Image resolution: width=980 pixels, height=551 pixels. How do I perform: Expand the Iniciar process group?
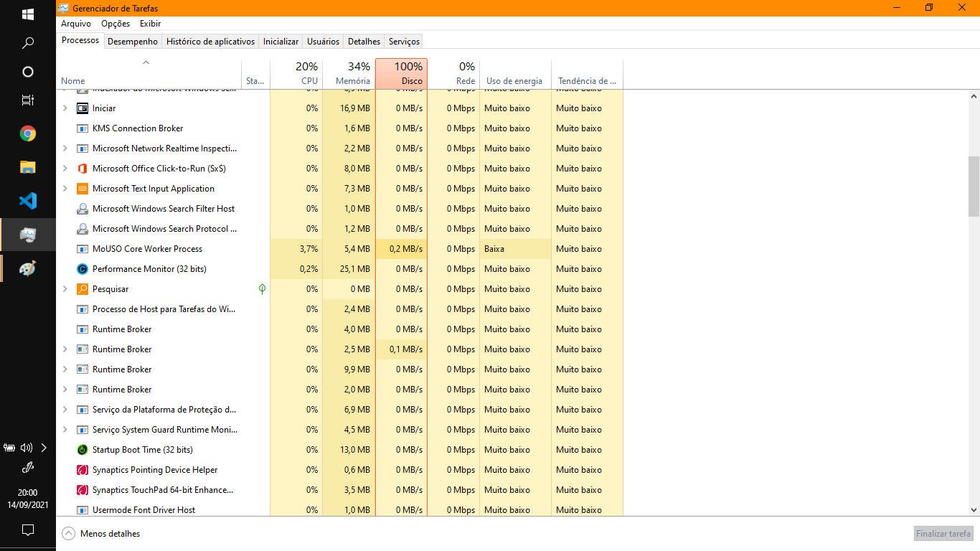tap(65, 108)
